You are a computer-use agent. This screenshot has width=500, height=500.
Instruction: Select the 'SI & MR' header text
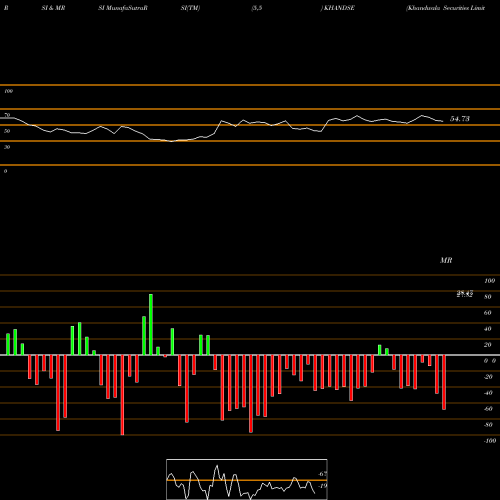click(x=53, y=8)
